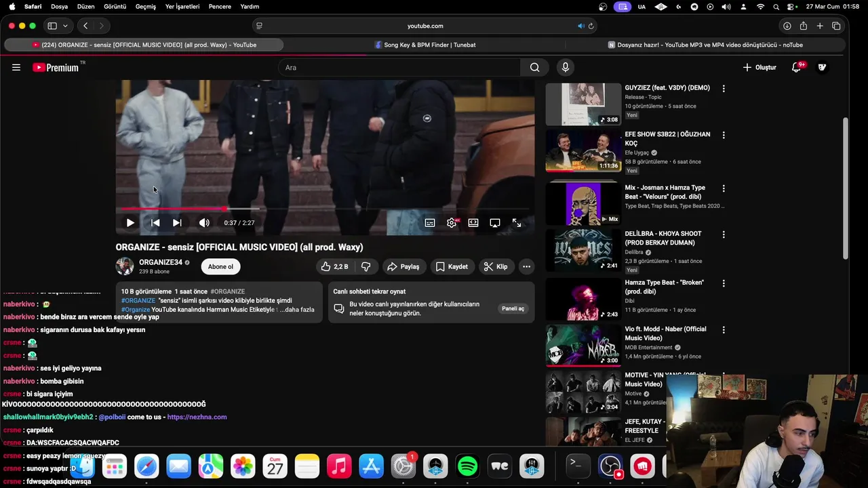Focus the Ara search field
Image resolution: width=868 pixels, height=488 pixels.
399,67
